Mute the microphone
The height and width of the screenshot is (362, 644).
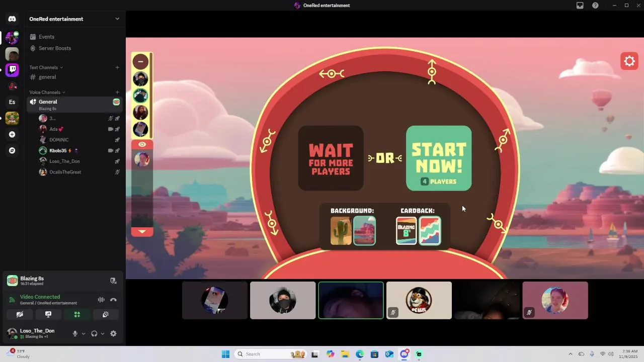pyautogui.click(x=75, y=333)
